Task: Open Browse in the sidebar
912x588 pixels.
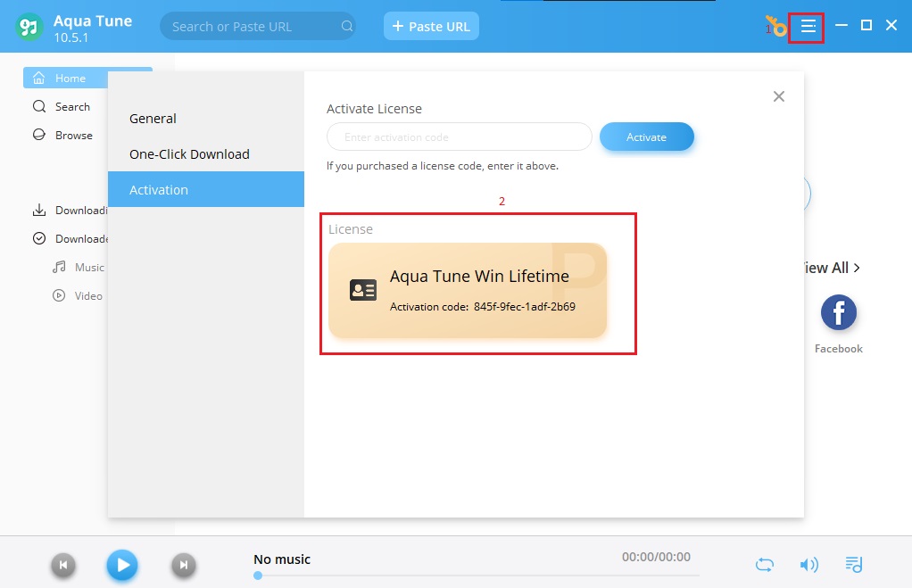Action: tap(74, 136)
